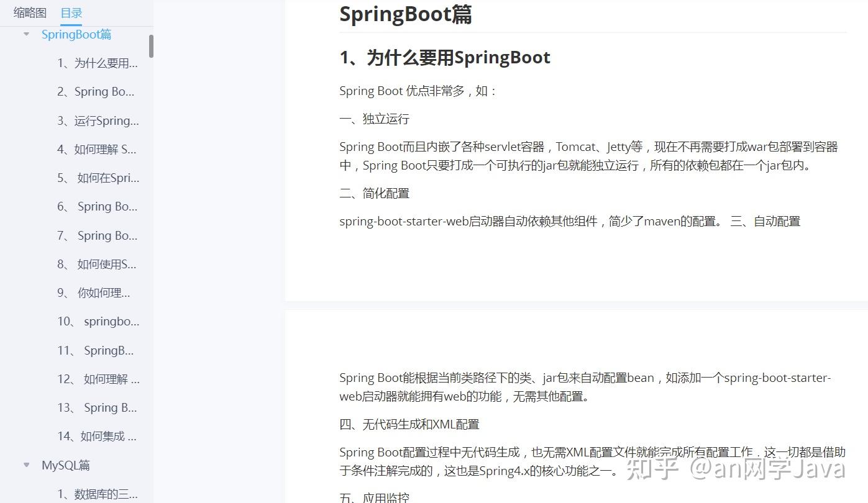Select TOC entry number 6
868x503 pixels.
(97, 206)
